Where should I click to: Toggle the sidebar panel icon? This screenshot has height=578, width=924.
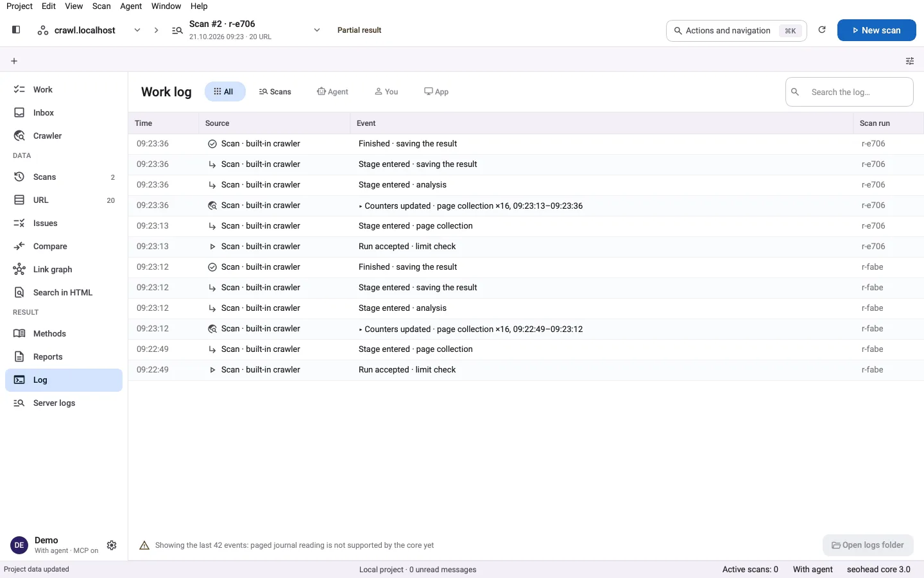16,30
